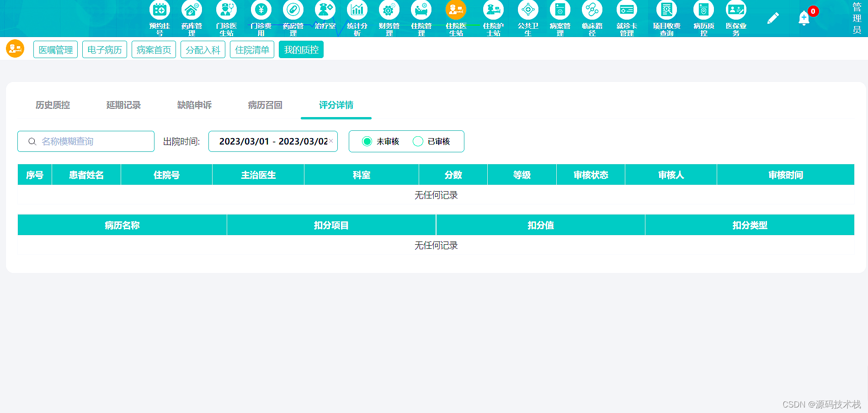Open the 门诊医生站 module icon
The image size is (868, 413).
(226, 10)
